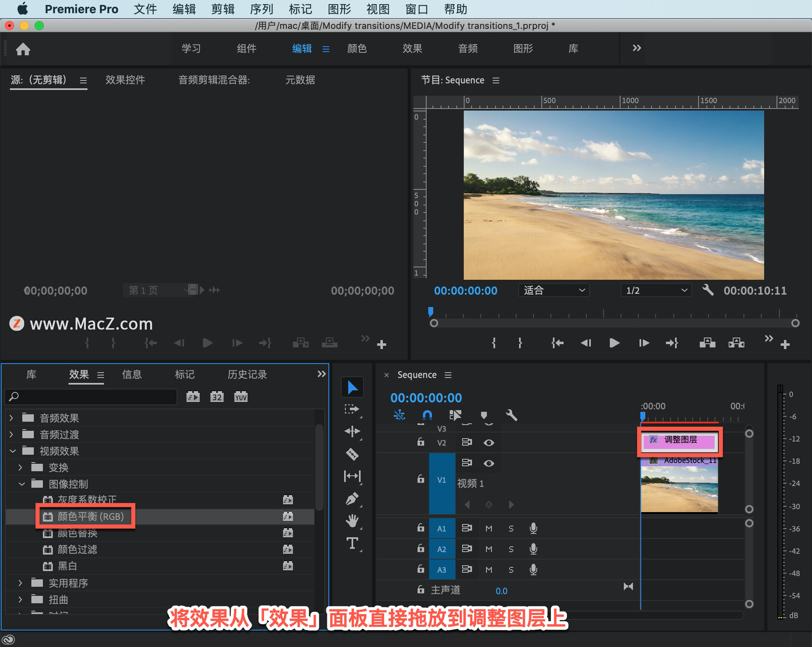Collapse the 视频效果 folder
The height and width of the screenshot is (647, 812).
click(x=13, y=451)
